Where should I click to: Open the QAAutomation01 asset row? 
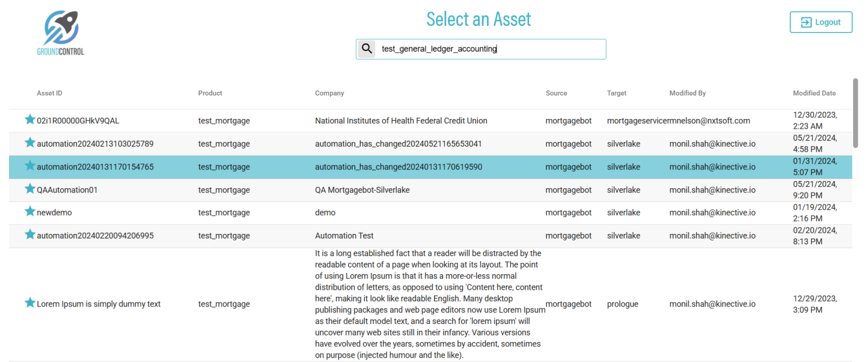(x=67, y=190)
